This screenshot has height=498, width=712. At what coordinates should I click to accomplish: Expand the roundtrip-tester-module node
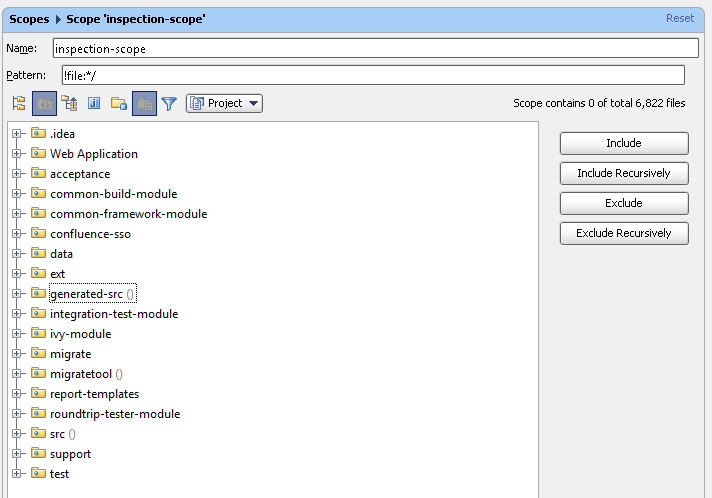pos(17,413)
